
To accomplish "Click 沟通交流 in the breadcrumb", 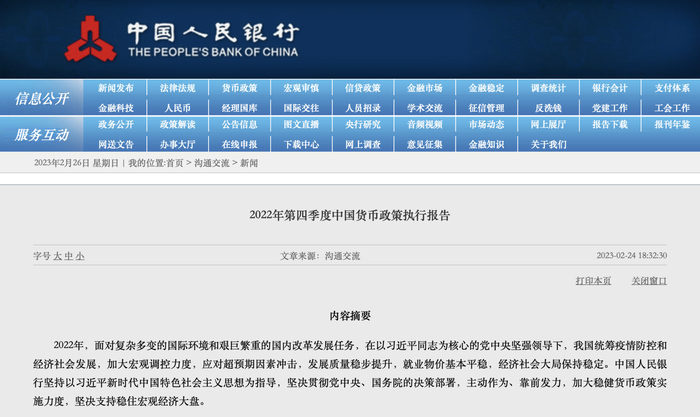I will click(x=212, y=163).
